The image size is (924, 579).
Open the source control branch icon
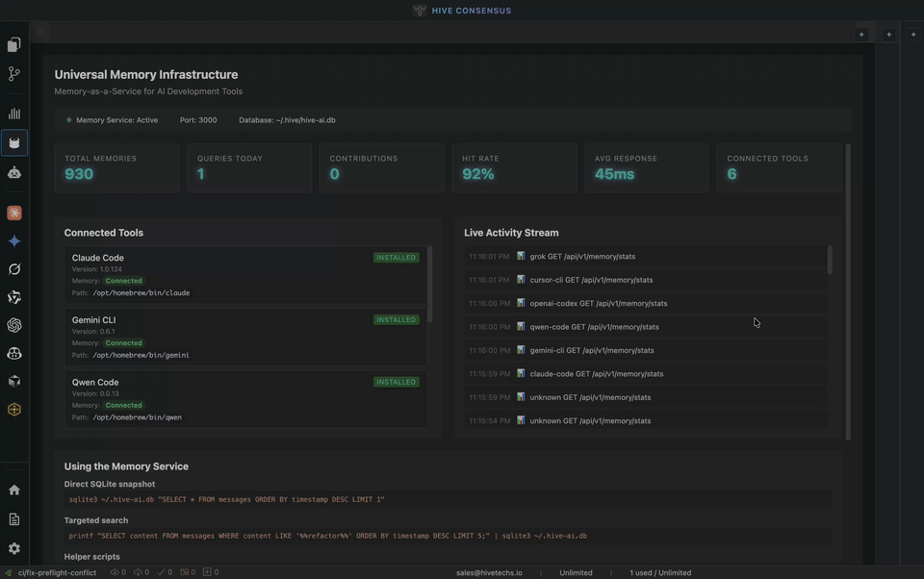14,74
